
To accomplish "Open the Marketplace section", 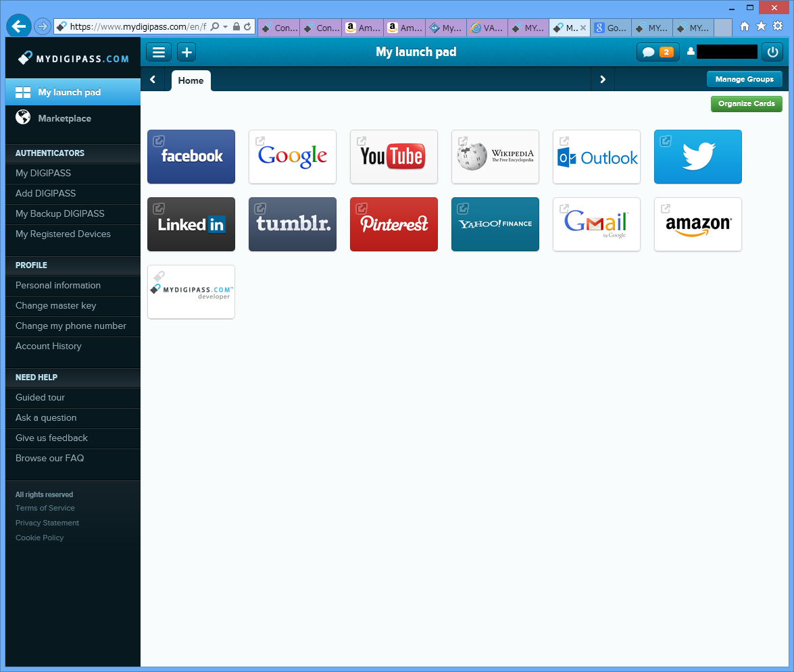I will (73, 118).
